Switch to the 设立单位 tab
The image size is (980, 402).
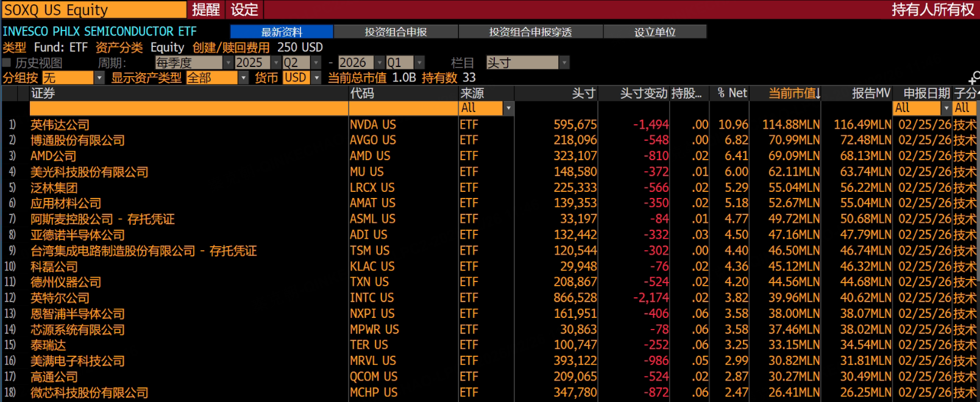click(655, 32)
